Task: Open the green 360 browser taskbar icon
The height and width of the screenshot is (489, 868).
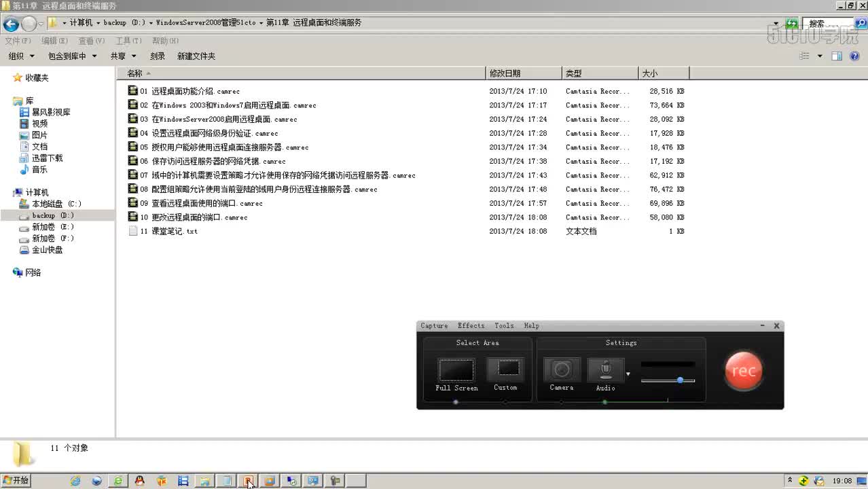Action: pyautogui.click(x=118, y=481)
